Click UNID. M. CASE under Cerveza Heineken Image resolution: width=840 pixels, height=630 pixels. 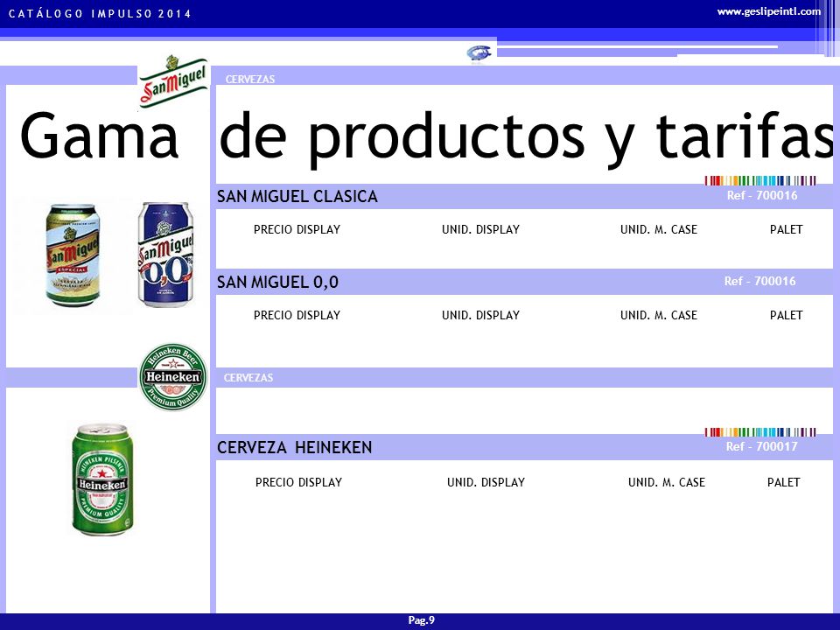(667, 482)
